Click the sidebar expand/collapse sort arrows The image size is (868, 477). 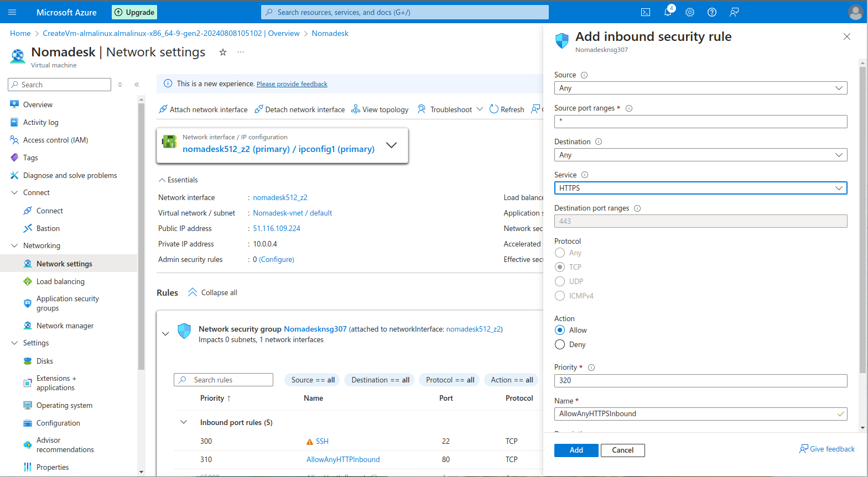[x=120, y=85]
